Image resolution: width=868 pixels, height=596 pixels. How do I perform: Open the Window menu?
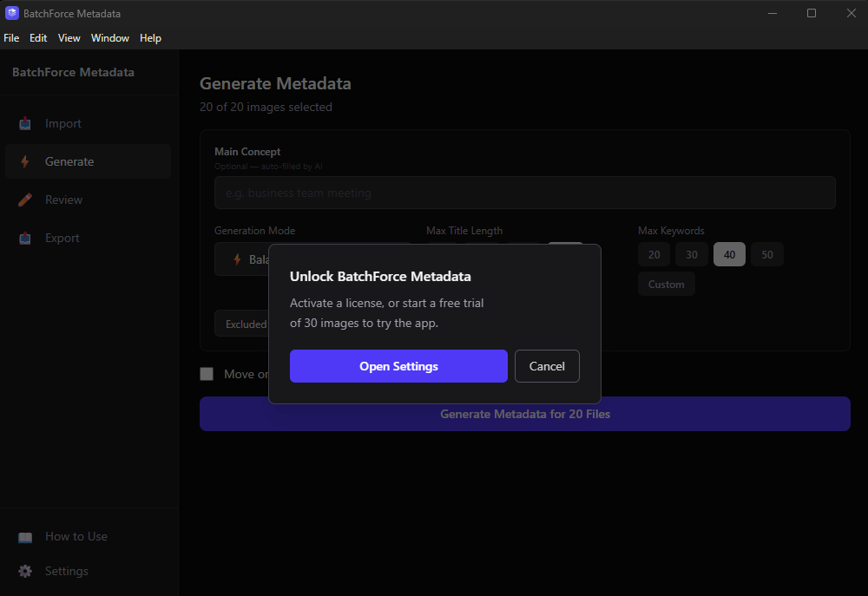tap(109, 38)
